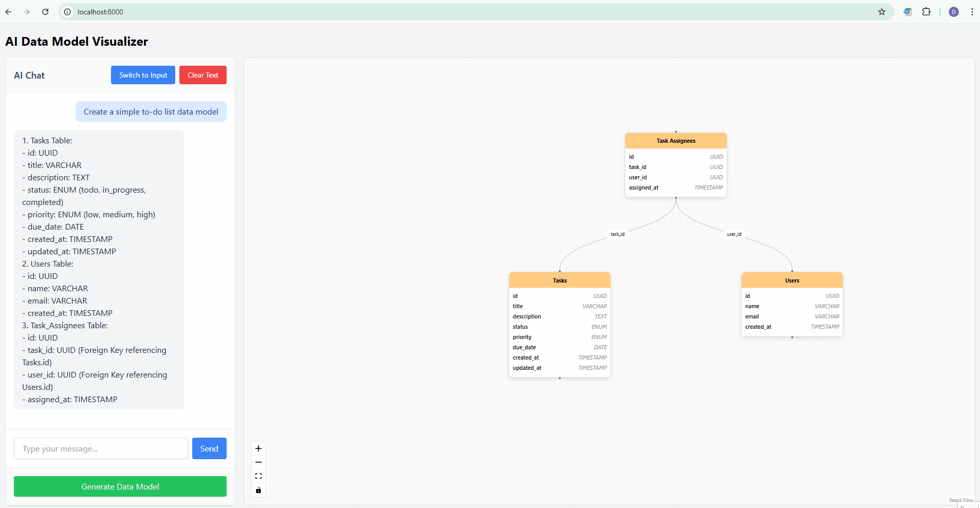Reload the localhost page
The image size is (980, 508).
(x=45, y=12)
